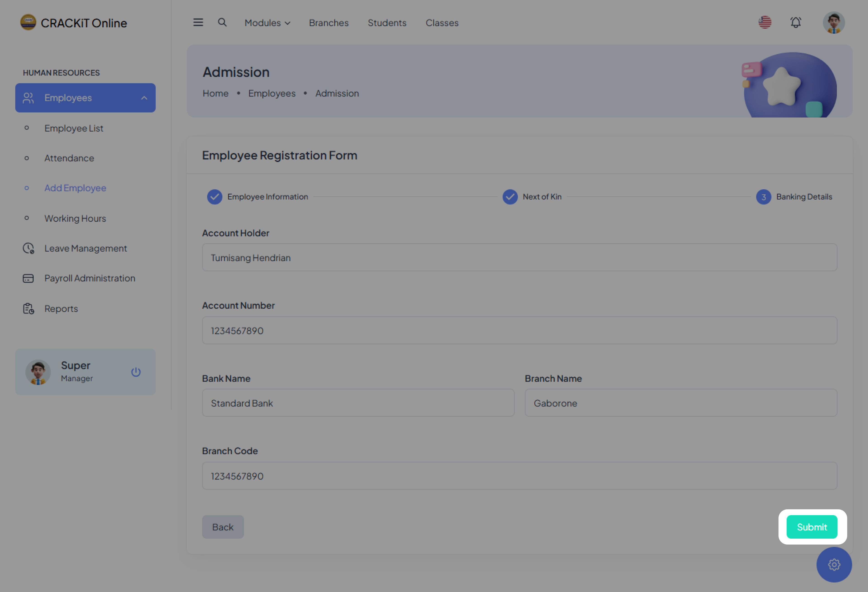Image resolution: width=868 pixels, height=592 pixels.
Task: Go to Next of Kin step checkmark
Action: click(x=510, y=197)
